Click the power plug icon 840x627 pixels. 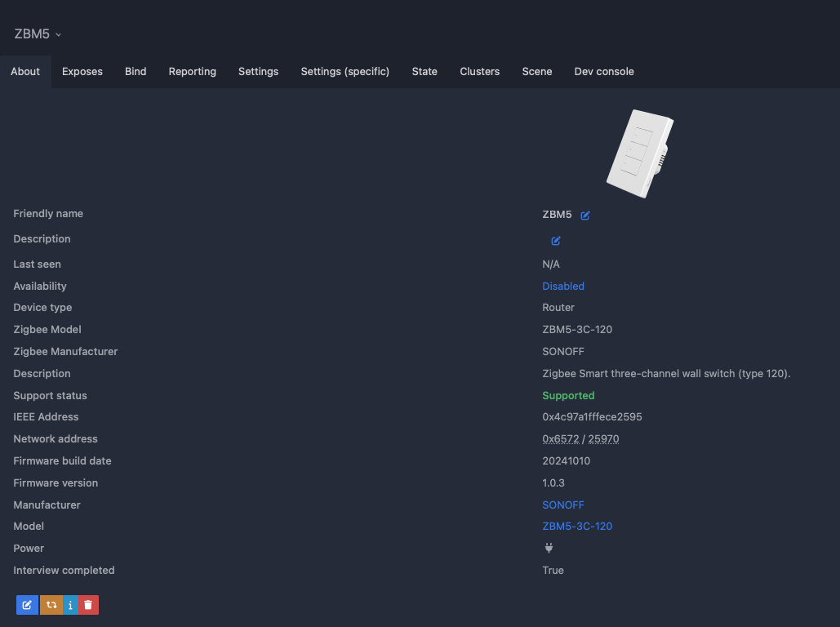tap(549, 548)
